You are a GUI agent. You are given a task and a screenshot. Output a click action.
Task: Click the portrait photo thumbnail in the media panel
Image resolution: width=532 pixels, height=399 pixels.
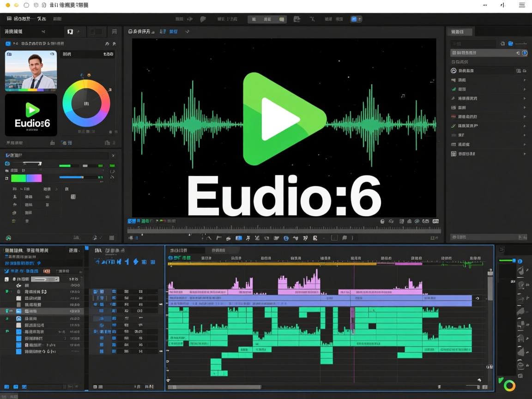coord(30,71)
